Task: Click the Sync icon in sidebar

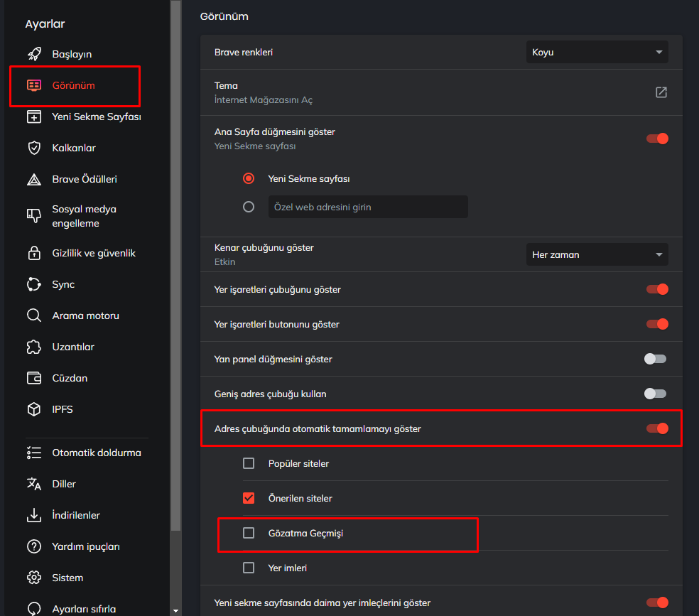Action: pos(34,284)
